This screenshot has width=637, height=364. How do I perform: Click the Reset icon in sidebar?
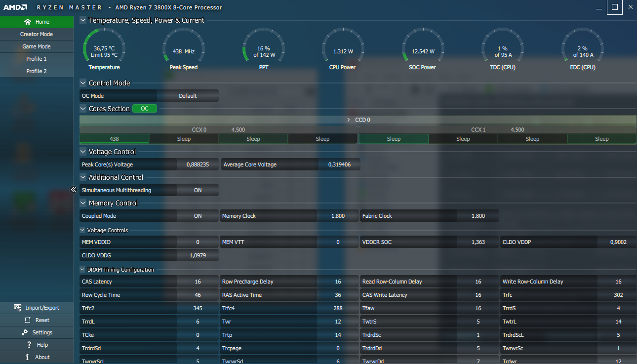coord(28,320)
